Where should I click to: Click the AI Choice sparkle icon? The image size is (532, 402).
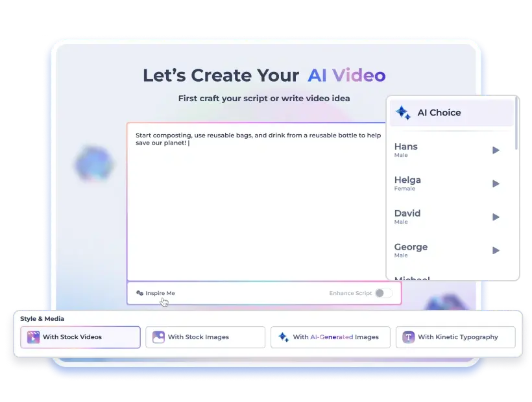click(403, 113)
